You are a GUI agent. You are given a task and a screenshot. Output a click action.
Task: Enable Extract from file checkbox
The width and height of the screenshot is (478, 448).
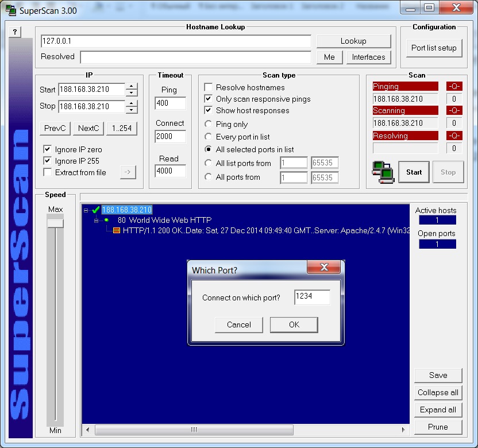click(x=47, y=172)
